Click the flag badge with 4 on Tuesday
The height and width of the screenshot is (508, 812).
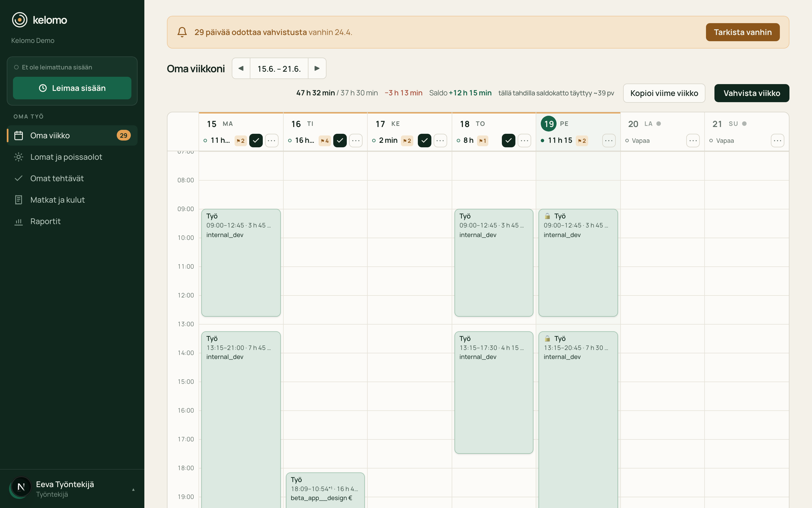[x=325, y=141]
